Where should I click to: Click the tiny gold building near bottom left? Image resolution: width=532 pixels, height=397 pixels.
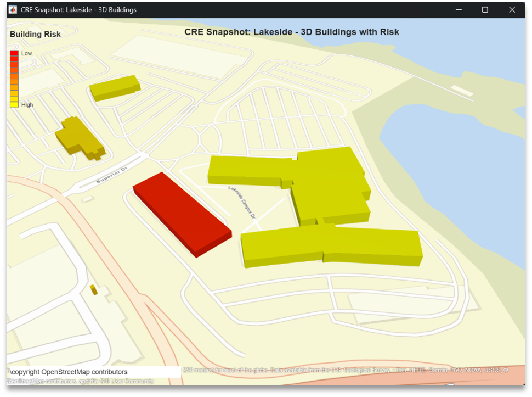point(93,289)
